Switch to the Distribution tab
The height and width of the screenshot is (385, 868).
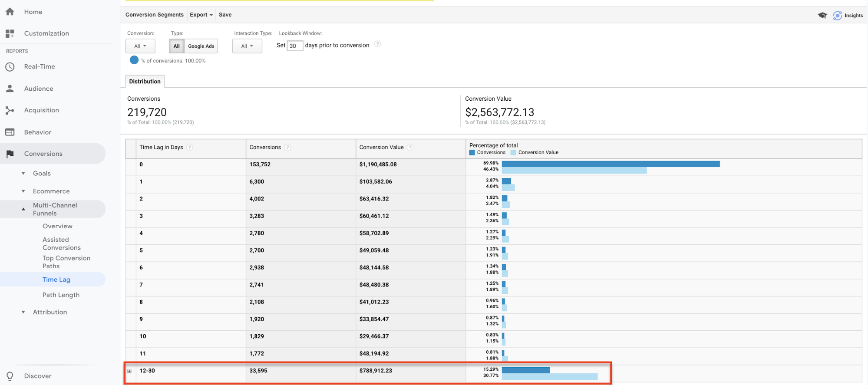coord(145,81)
